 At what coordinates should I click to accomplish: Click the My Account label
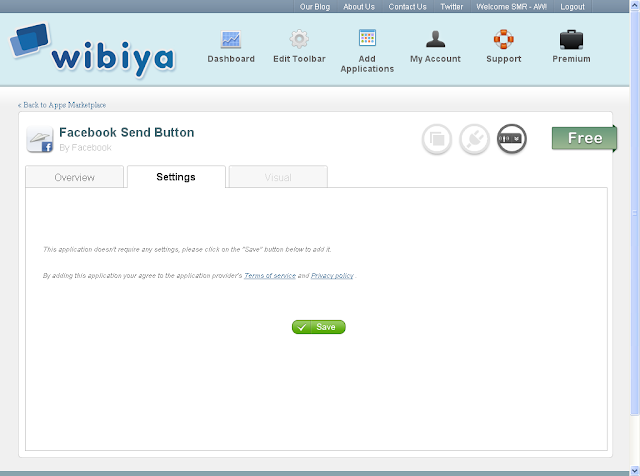pos(436,59)
